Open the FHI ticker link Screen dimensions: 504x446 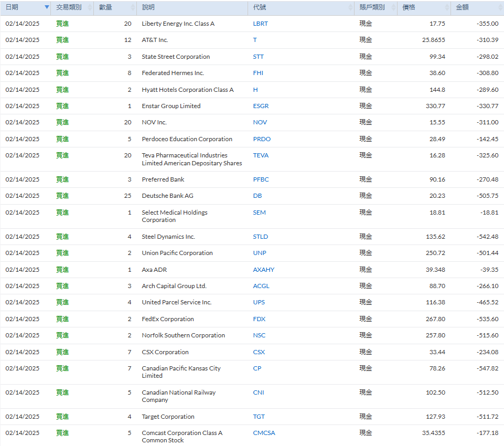258,73
